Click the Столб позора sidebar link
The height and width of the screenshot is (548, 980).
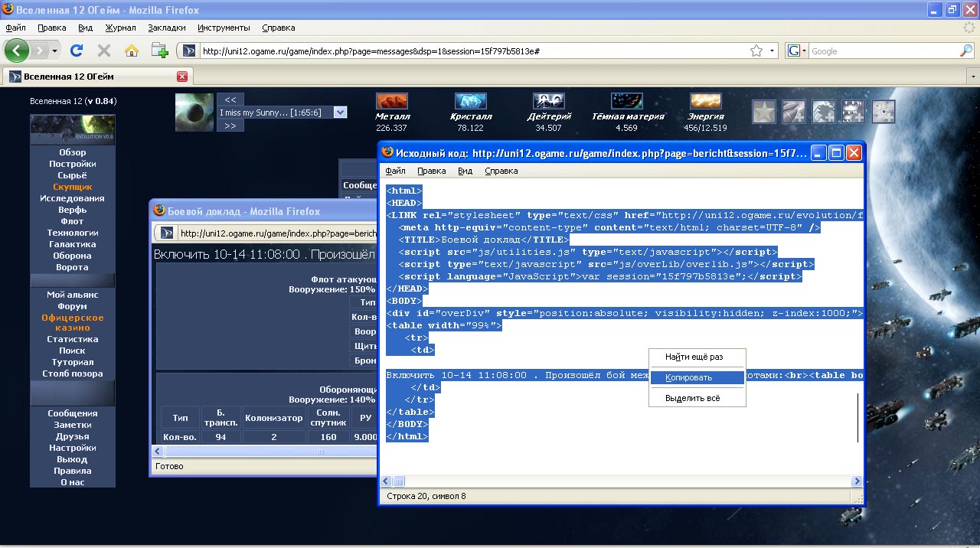(x=73, y=373)
